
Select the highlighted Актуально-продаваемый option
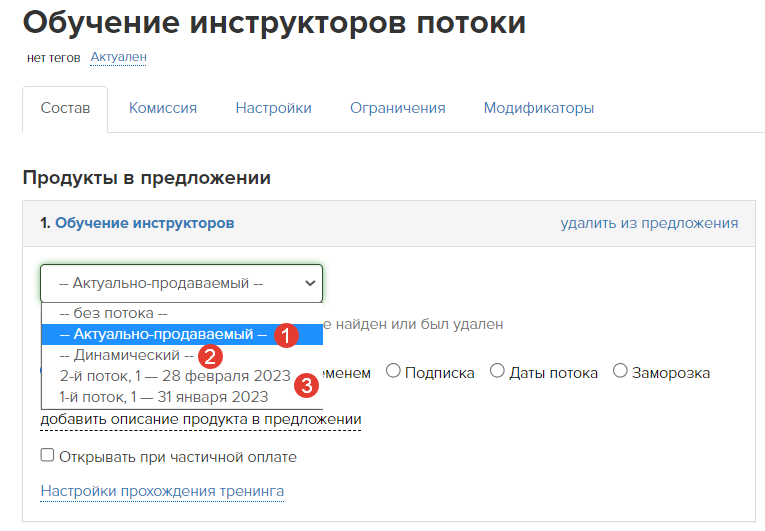coord(181,334)
